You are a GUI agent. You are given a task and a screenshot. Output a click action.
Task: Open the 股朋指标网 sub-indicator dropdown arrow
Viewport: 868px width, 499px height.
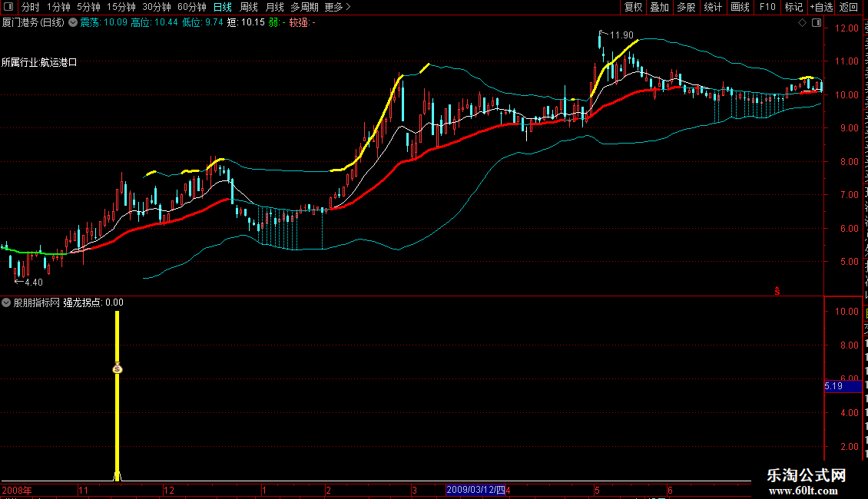6,302
